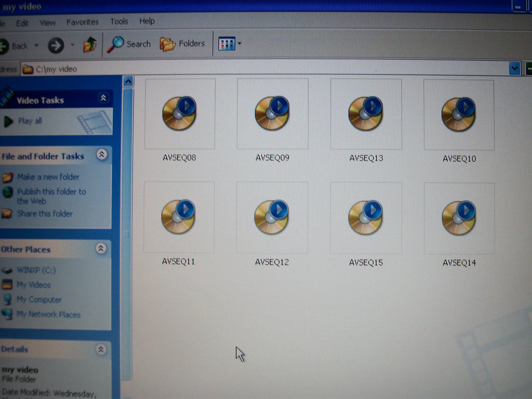Click the Play all green arrow icon
This screenshot has width=532, height=399.
click(8, 122)
